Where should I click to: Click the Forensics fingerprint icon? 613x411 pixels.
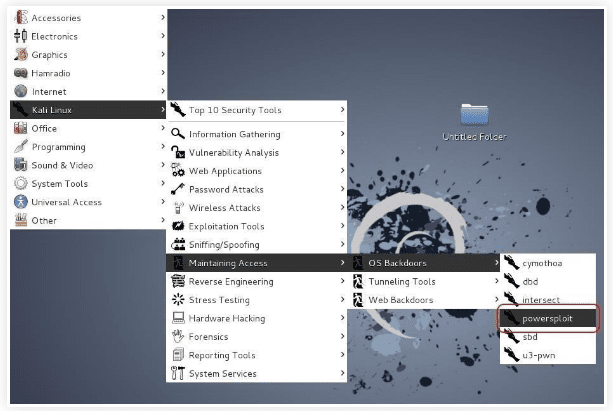click(x=178, y=337)
